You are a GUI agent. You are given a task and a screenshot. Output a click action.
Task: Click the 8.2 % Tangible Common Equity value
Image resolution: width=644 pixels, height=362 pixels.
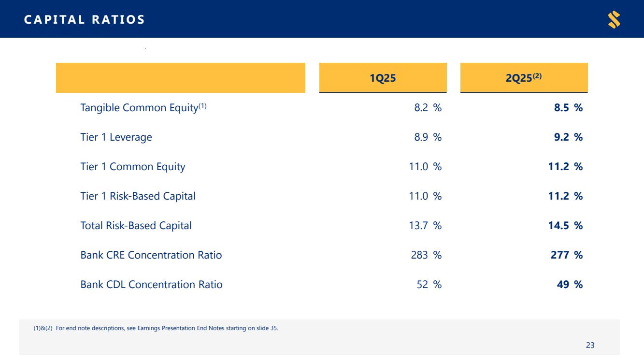(x=428, y=108)
